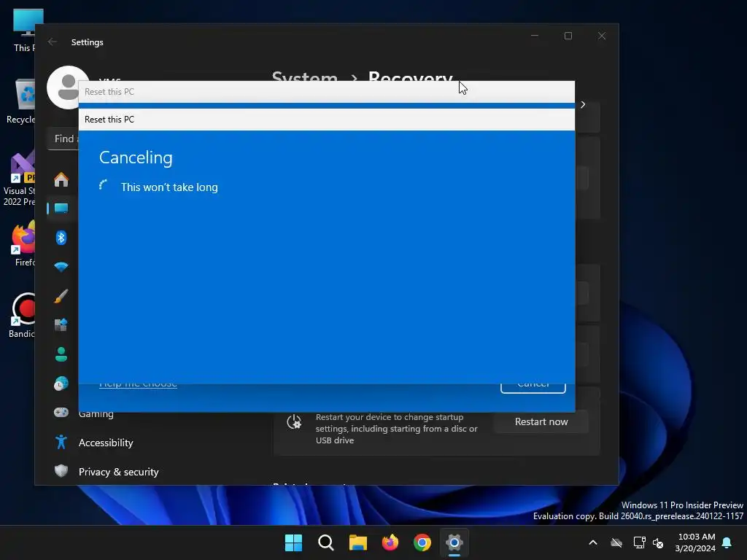The height and width of the screenshot is (560, 747).
Task: Open Network & internet Wi-Fi icon
Action: coord(61,267)
